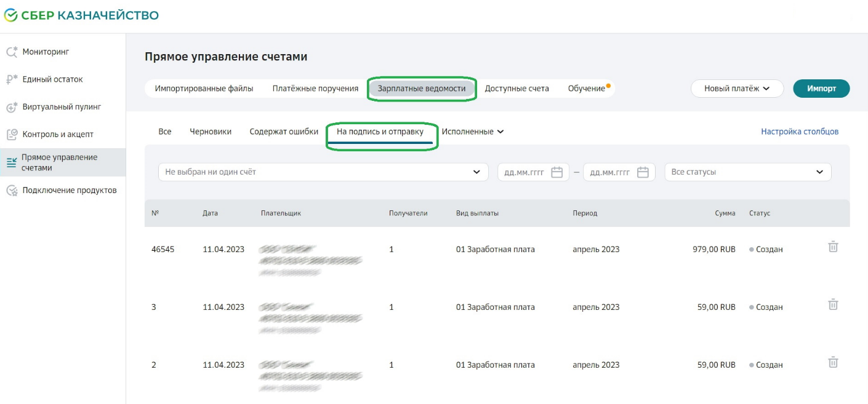Click the Виртуальный пулинг sidebar icon
Image resolution: width=868 pixels, height=404 pixels.
(x=12, y=107)
